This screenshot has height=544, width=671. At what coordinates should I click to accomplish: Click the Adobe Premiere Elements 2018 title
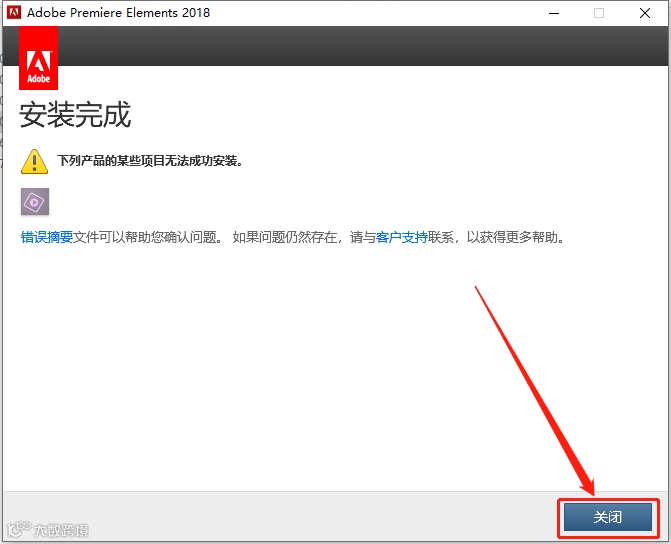coord(119,13)
